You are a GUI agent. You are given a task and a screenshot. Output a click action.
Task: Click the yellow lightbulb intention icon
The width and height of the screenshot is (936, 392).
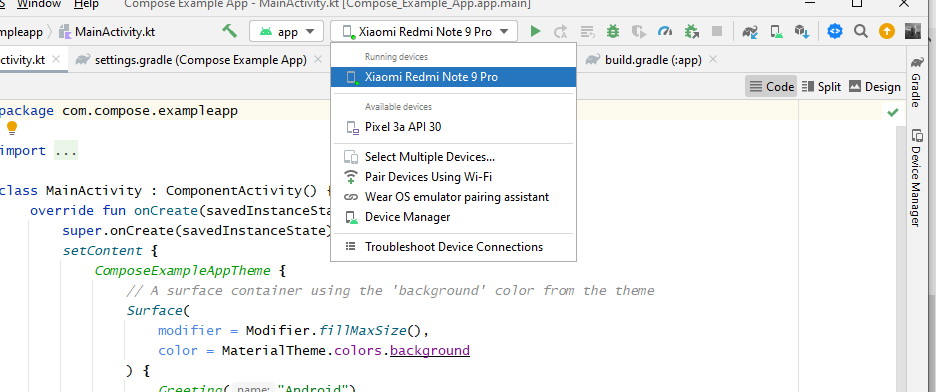11,128
